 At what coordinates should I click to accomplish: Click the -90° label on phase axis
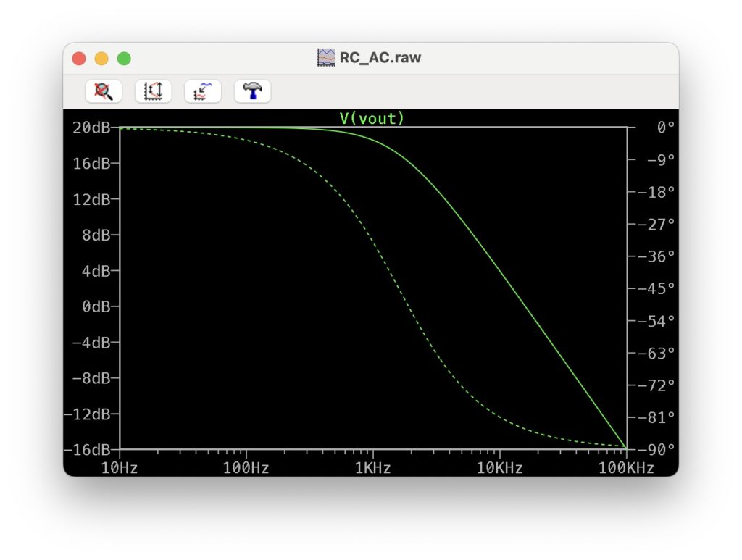(656, 449)
